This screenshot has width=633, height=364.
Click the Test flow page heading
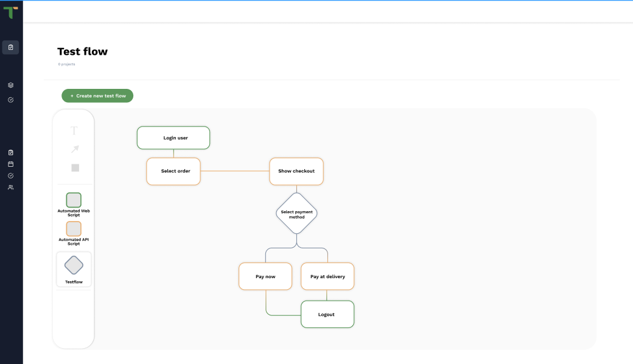click(82, 52)
